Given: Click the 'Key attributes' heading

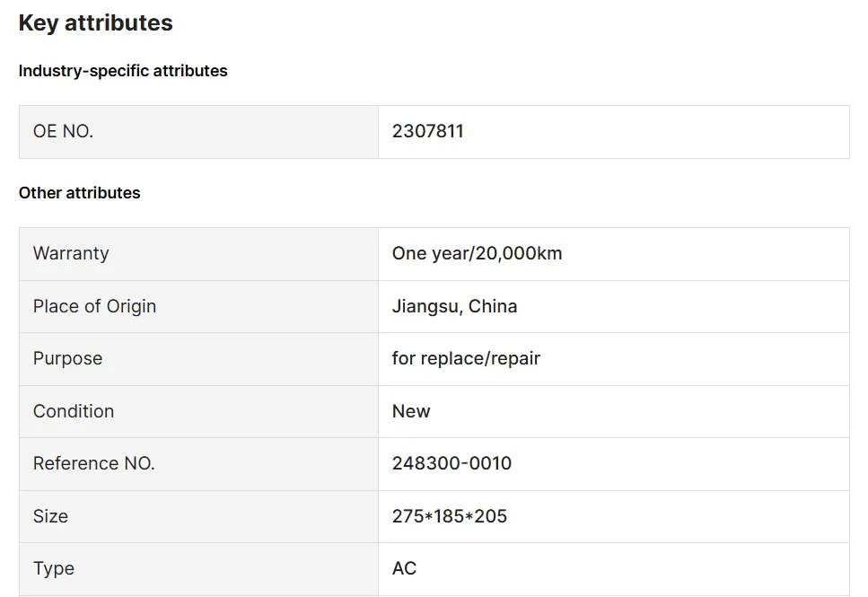Looking at the screenshot, I should coord(95,23).
